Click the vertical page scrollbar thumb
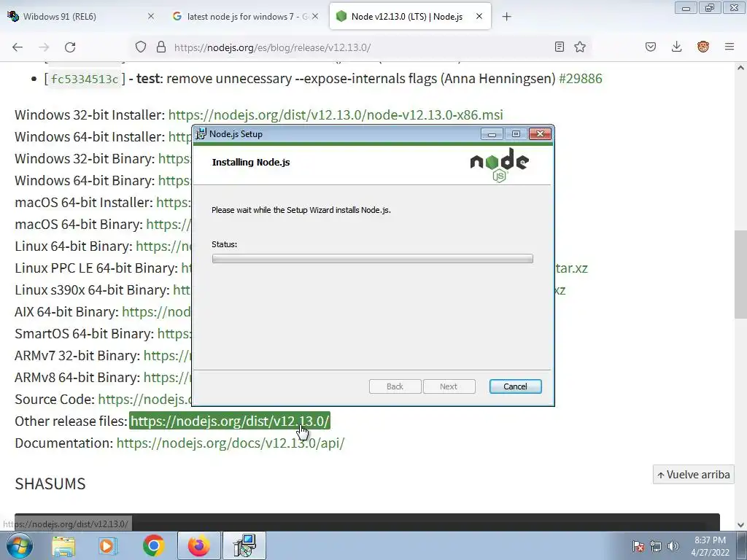This screenshot has height=560, width=747. pyautogui.click(x=740, y=275)
